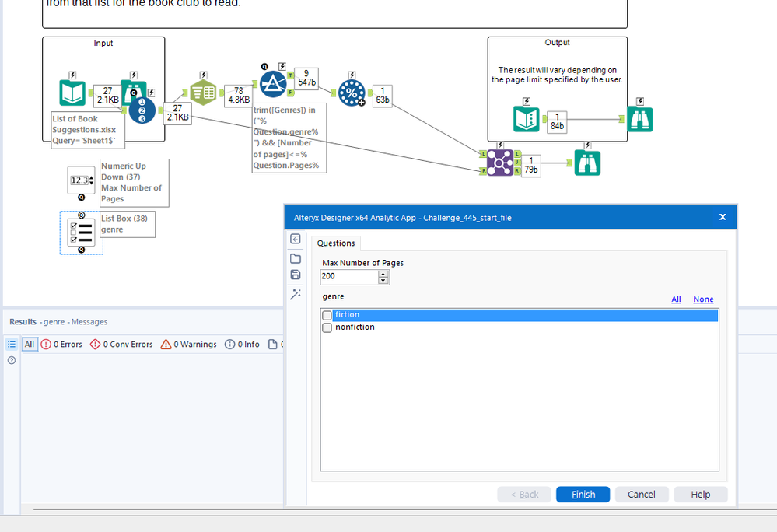Filter results to 0 Errors
The height and width of the screenshot is (532, 777).
click(x=61, y=344)
